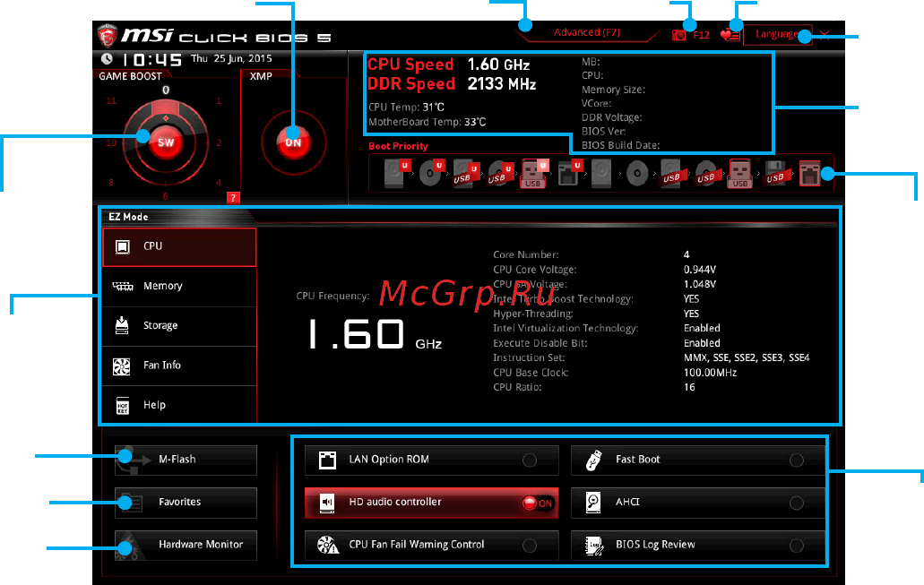Open favorites via the heart icon at top
Viewport: 924px width, 585px height.
730,35
